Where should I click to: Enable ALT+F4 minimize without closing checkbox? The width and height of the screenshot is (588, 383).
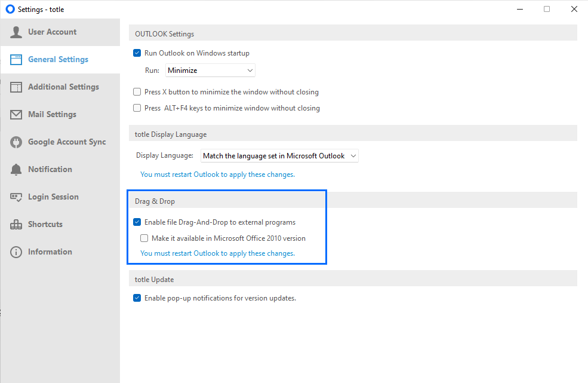(137, 108)
